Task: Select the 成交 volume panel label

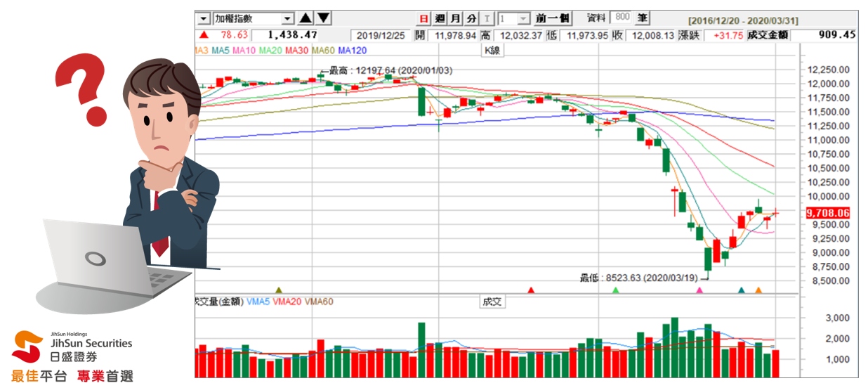Action: [492, 302]
